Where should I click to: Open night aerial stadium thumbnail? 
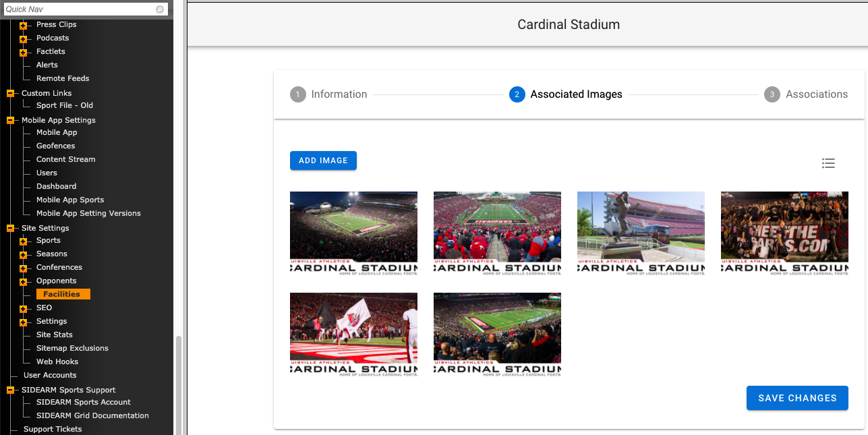[x=353, y=233]
